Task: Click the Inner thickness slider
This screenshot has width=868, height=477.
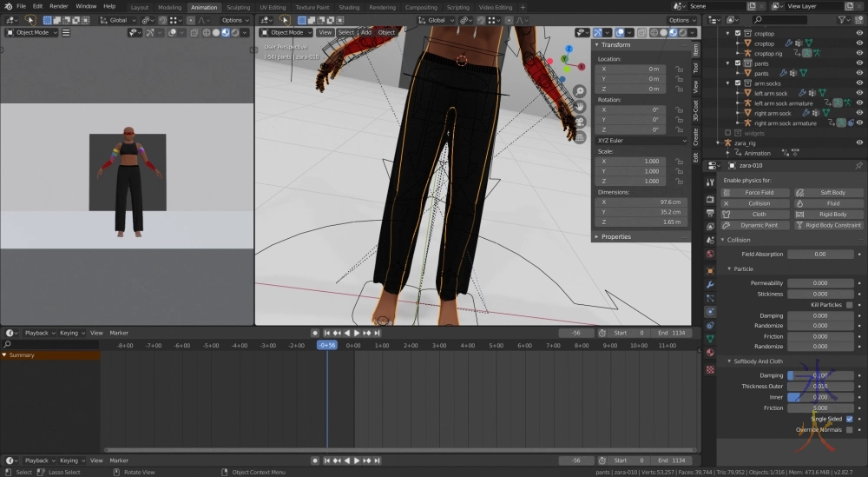Action: pos(819,397)
